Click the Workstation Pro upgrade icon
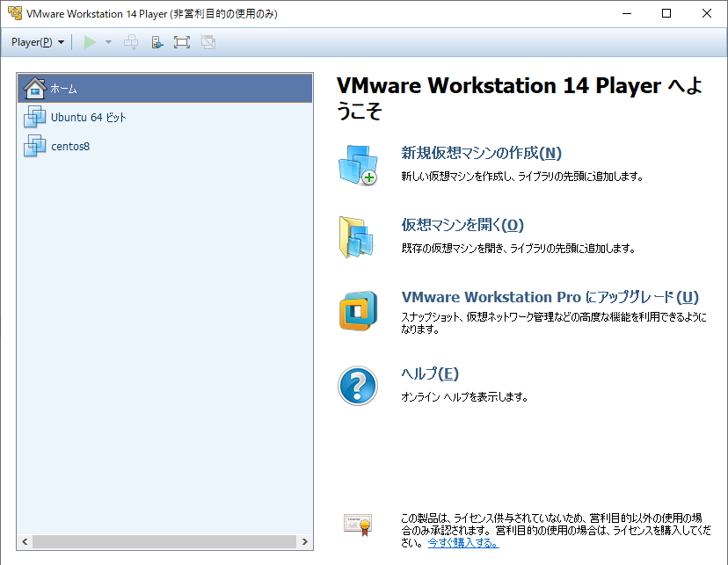This screenshot has width=728, height=565. pyautogui.click(x=358, y=311)
